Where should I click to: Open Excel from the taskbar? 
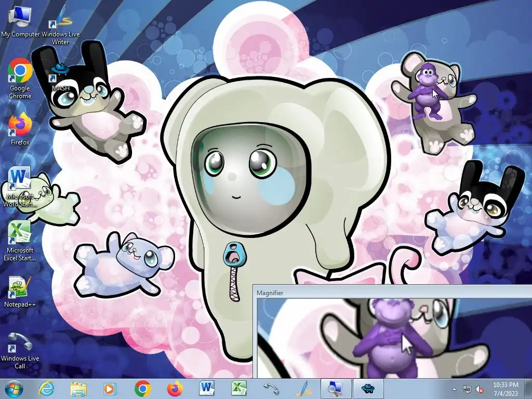click(x=239, y=389)
